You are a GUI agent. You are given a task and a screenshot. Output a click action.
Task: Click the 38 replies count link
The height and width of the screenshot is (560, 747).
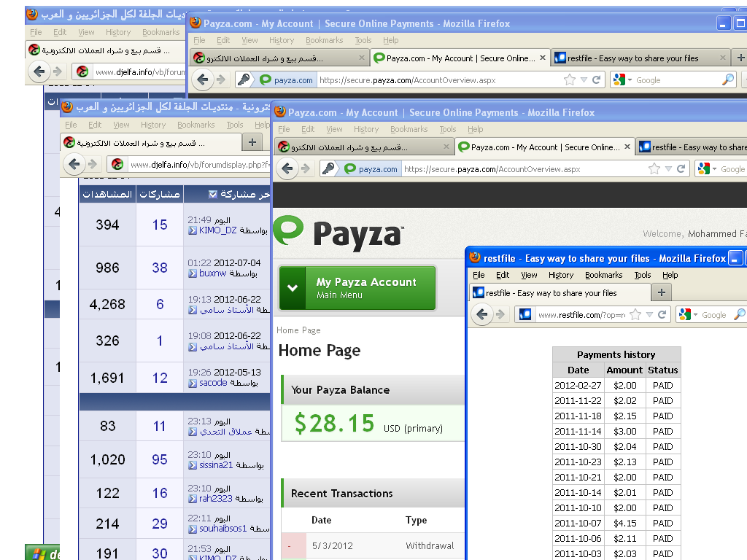coord(160,268)
